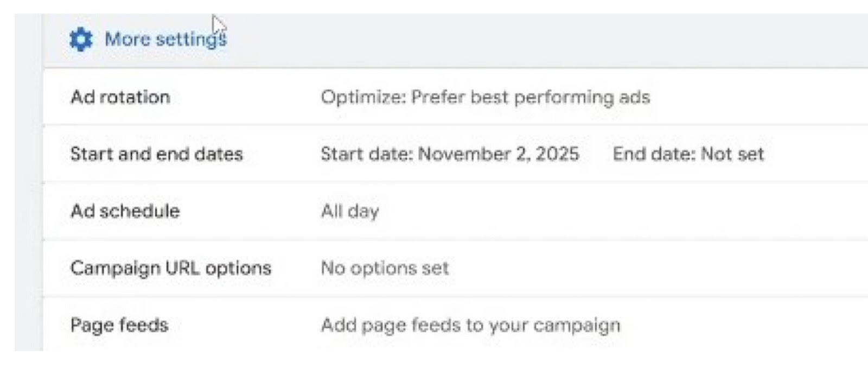Select the Not set end date value

(732, 154)
